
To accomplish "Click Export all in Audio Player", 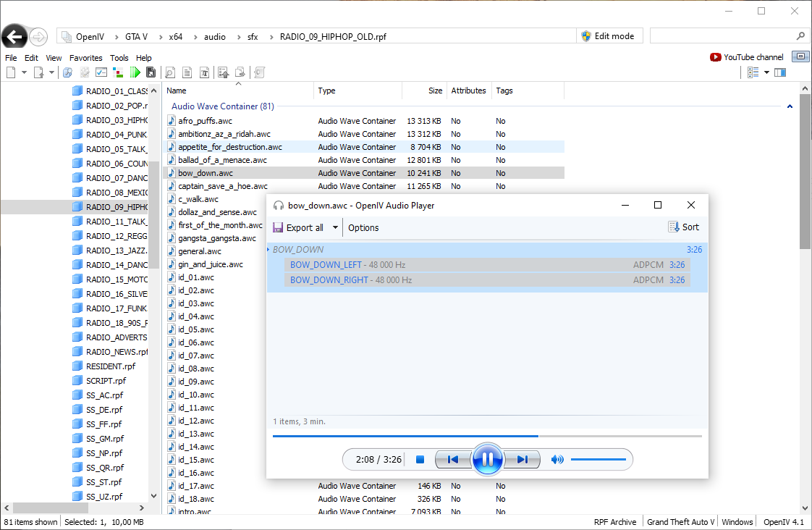I will click(298, 227).
